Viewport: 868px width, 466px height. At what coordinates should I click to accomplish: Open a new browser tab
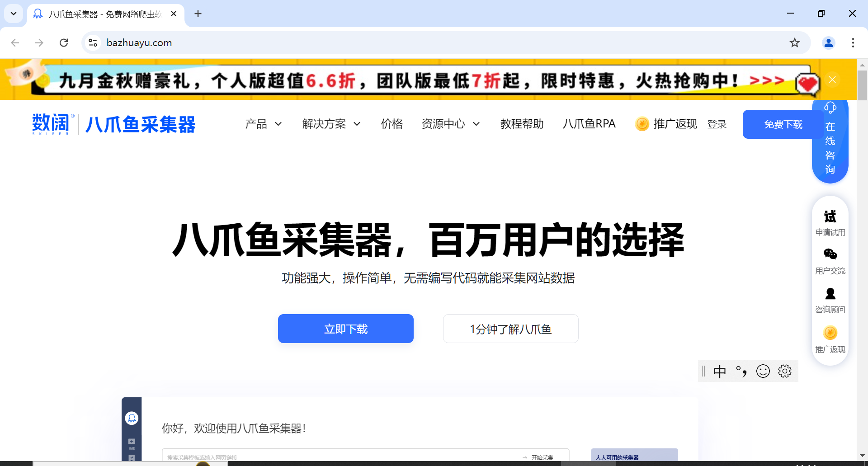click(x=198, y=14)
